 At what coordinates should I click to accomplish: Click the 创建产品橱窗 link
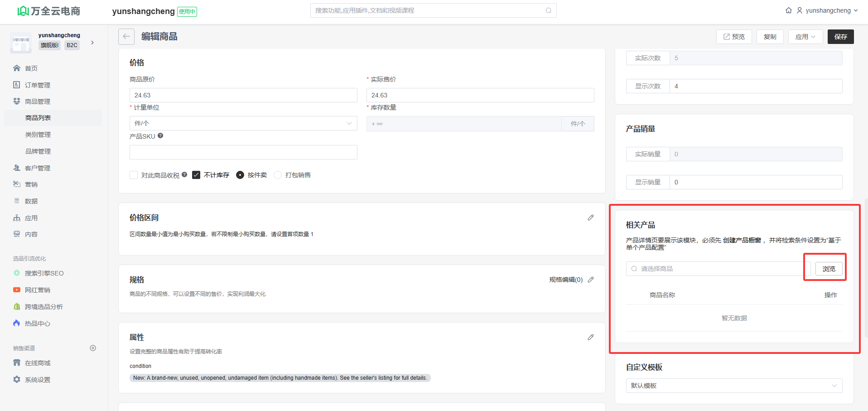pos(742,240)
